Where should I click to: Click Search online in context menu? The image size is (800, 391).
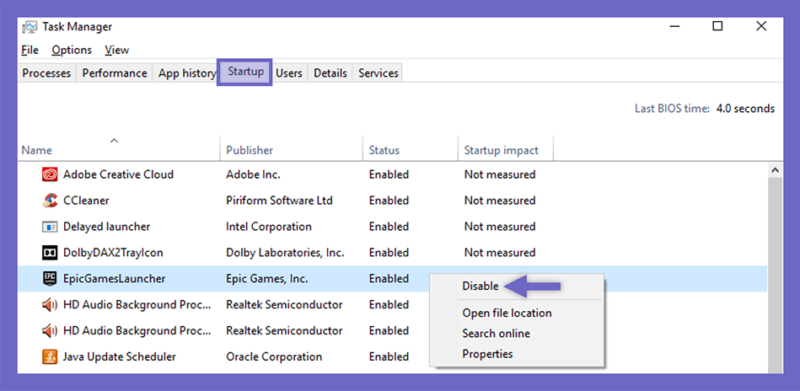point(496,333)
